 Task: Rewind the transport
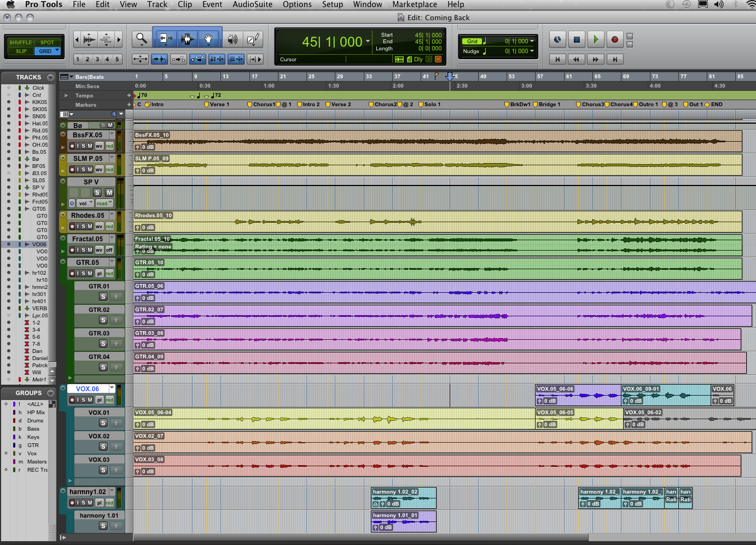click(577, 59)
